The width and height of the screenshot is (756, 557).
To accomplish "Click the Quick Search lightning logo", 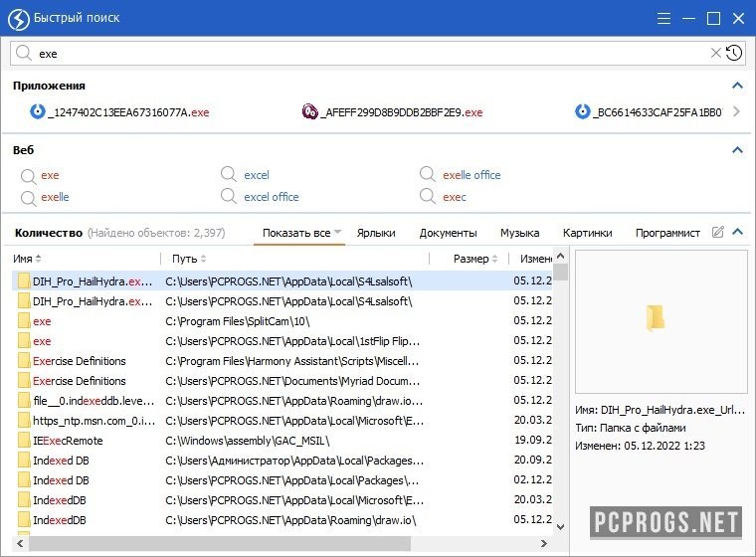I will pos(17,18).
